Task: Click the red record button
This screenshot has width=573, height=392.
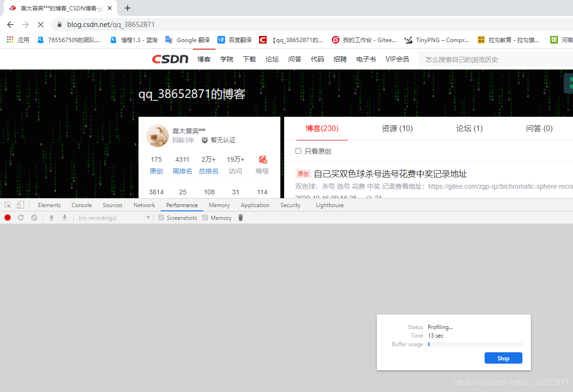Action: 8,218
